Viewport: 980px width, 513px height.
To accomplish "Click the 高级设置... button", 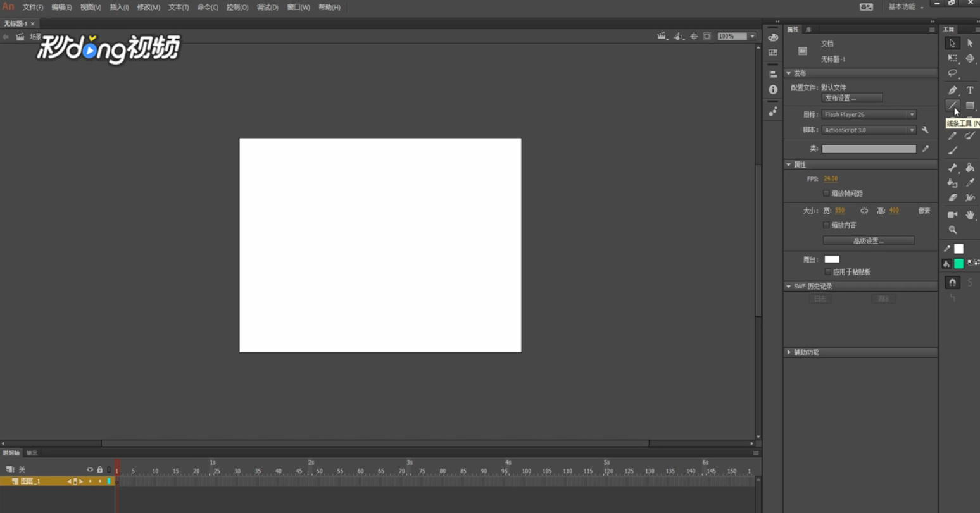I will click(x=869, y=241).
